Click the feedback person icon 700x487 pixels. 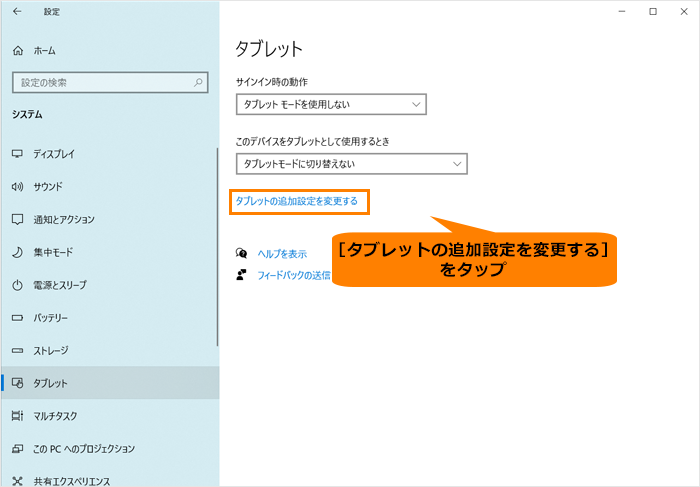(242, 275)
